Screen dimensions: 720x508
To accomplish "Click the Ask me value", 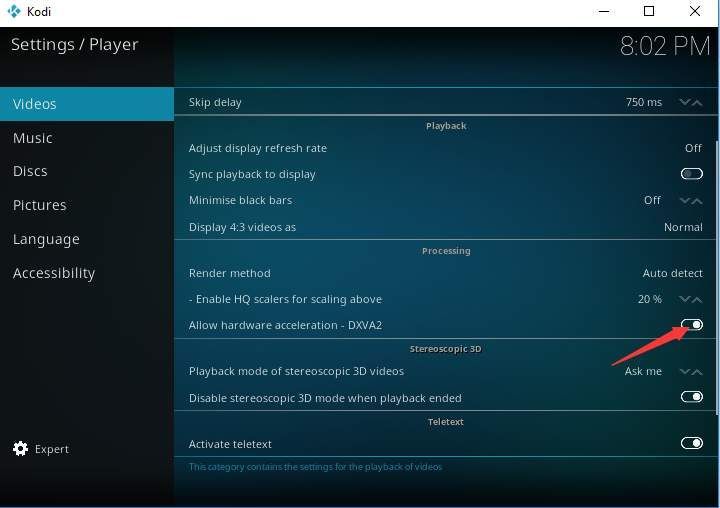I will click(x=643, y=371).
